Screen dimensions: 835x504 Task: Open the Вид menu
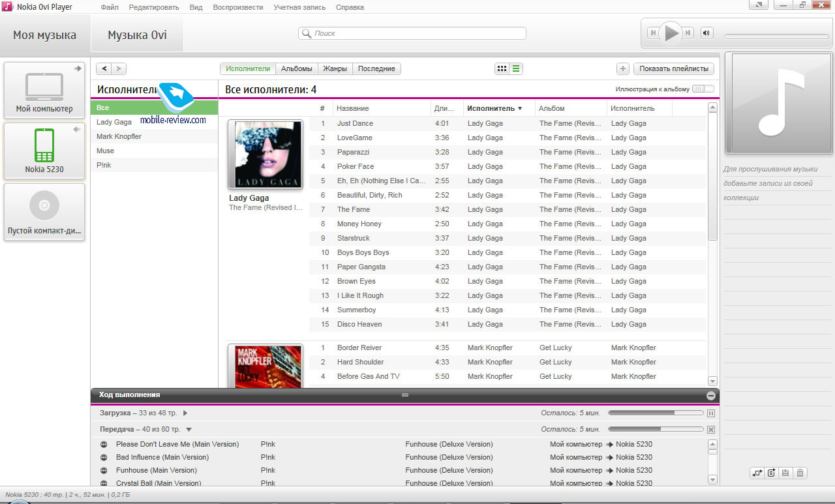(x=196, y=7)
